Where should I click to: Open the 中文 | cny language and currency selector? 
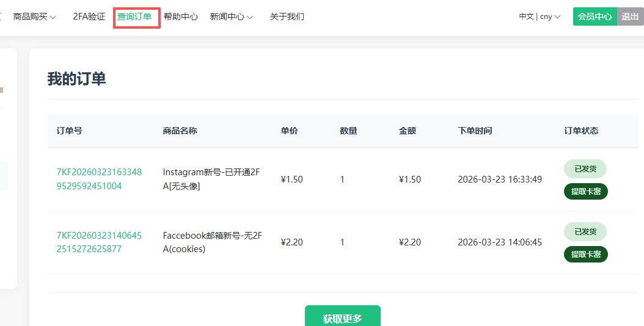click(540, 16)
